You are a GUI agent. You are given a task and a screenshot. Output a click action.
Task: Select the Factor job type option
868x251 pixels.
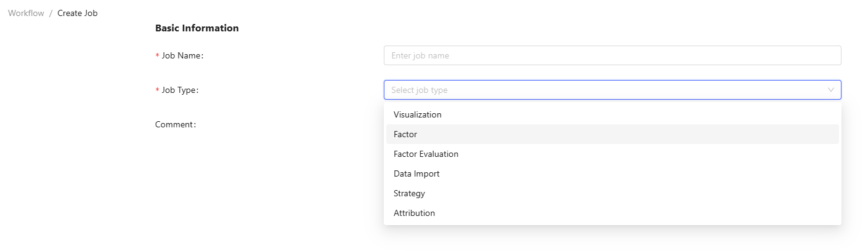(405, 134)
